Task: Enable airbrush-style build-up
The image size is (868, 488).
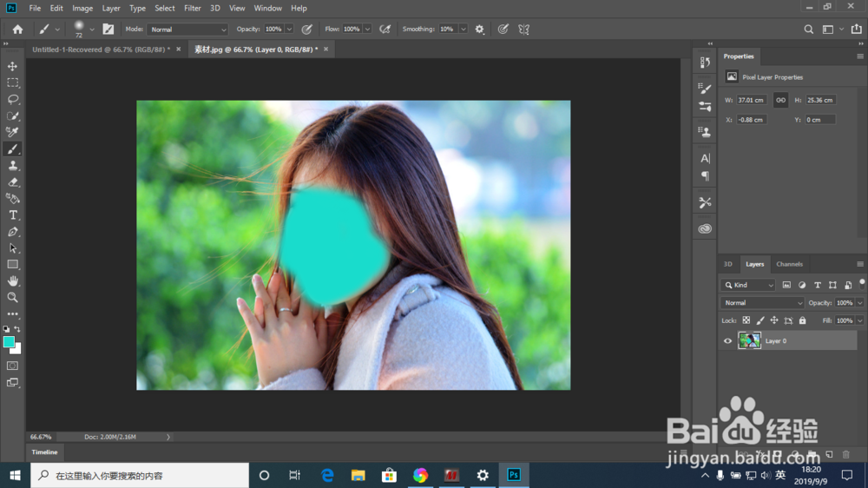Action: [385, 30]
